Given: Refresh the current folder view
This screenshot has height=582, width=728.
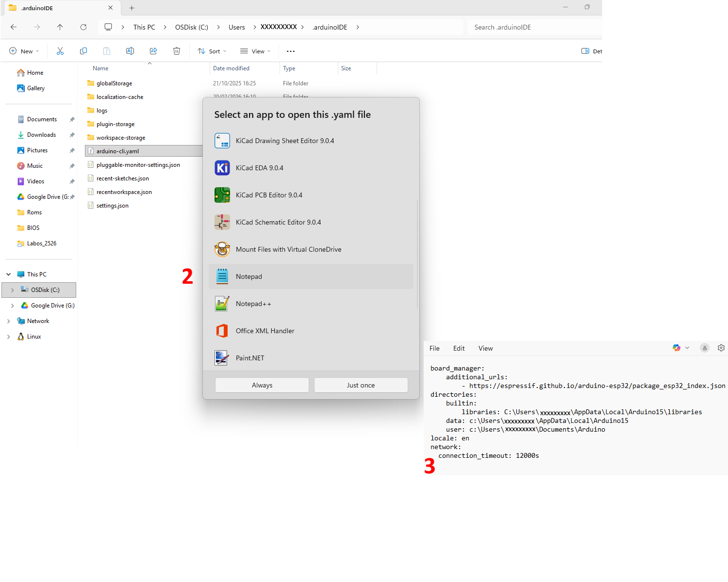Looking at the screenshot, I should click(x=83, y=27).
